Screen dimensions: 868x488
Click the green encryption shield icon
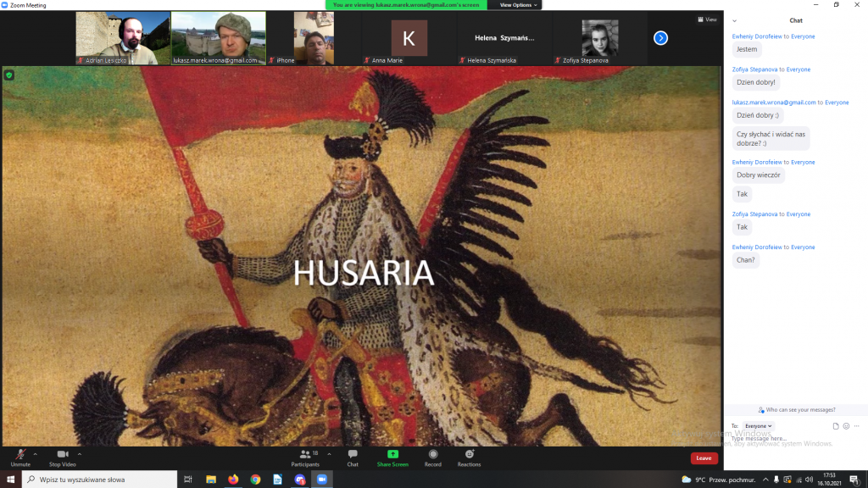pos(9,75)
